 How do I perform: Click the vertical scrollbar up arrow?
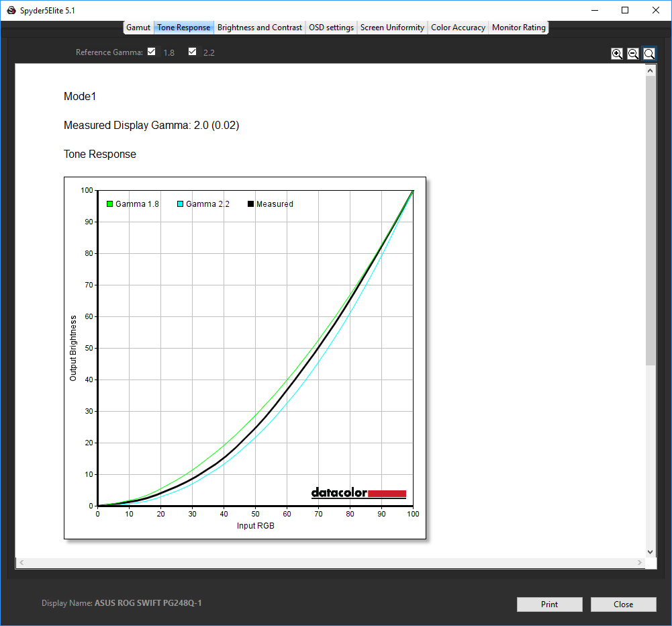point(650,71)
